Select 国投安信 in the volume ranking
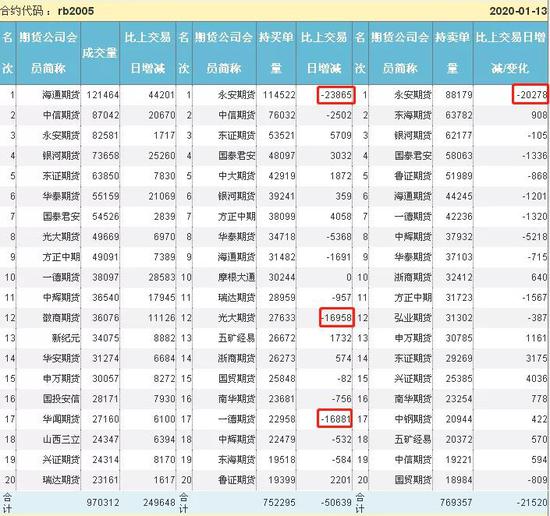Image resolution: width=550 pixels, height=516 pixels. pyautogui.click(x=61, y=399)
